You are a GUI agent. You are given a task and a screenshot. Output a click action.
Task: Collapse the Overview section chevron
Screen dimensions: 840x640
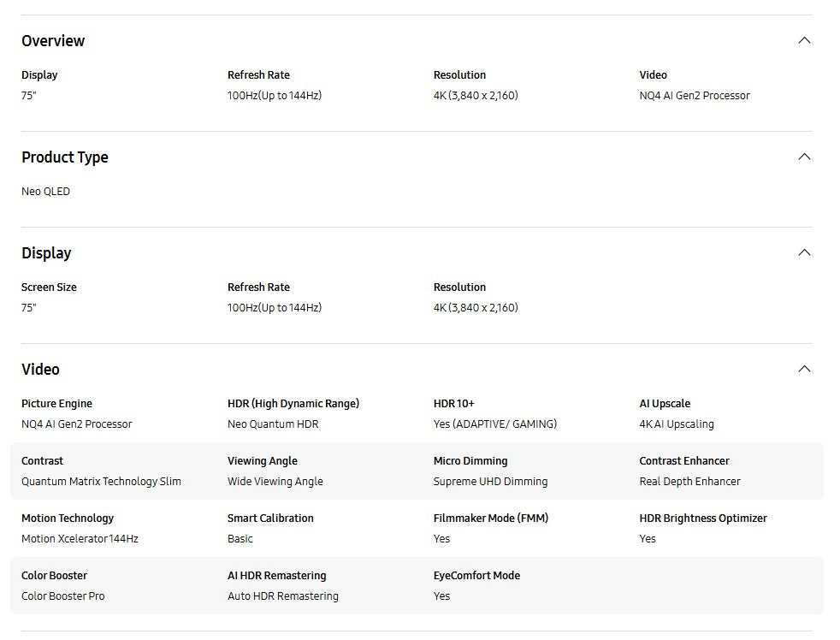tap(804, 40)
